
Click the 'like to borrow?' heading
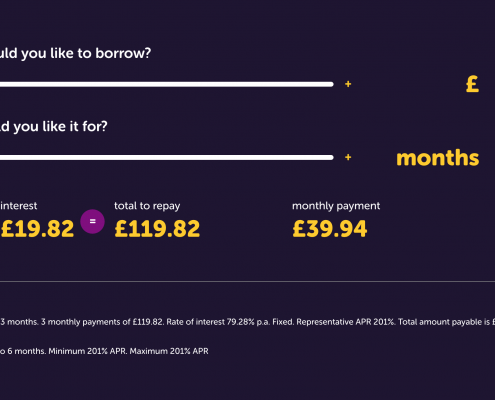coord(101,53)
